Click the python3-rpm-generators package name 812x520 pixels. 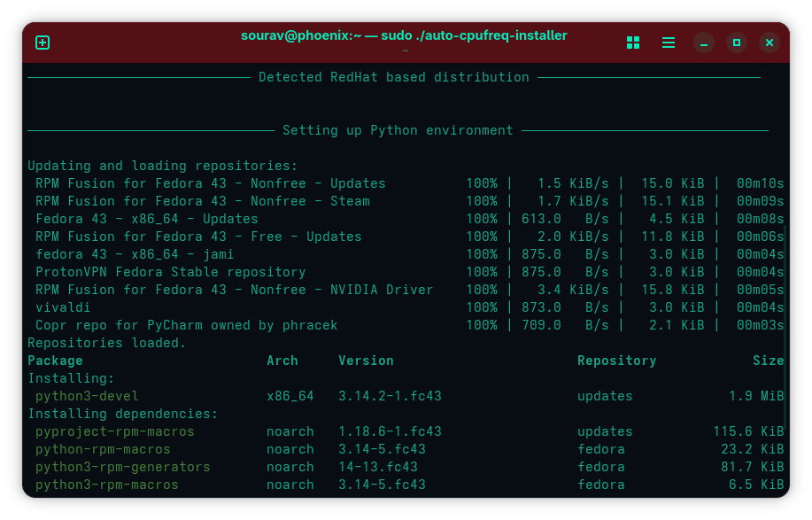pos(122,467)
